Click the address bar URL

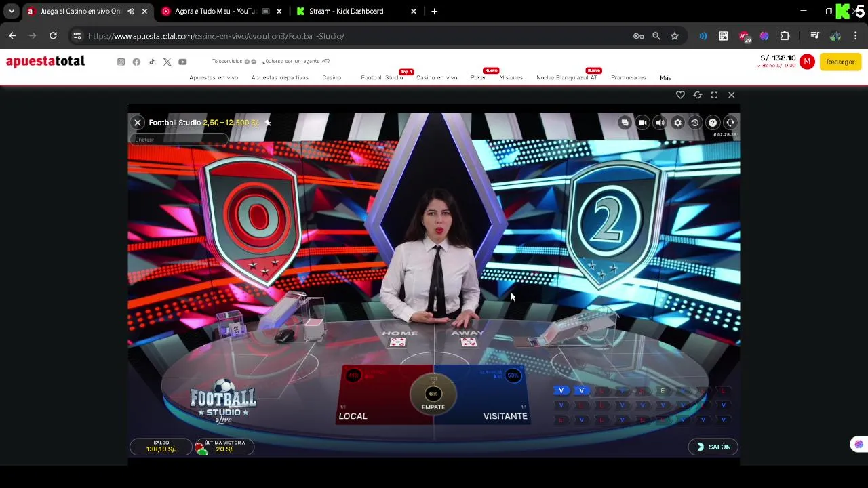click(216, 36)
